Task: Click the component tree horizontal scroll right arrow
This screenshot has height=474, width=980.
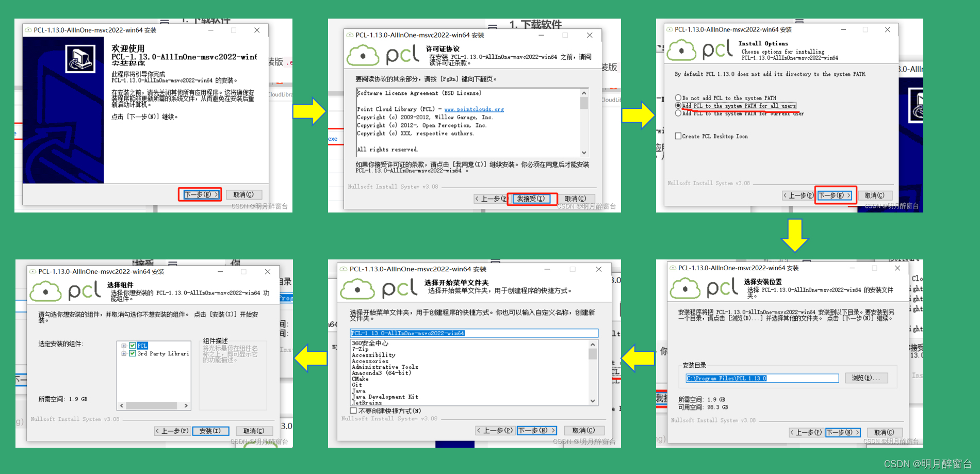Action: (x=186, y=406)
